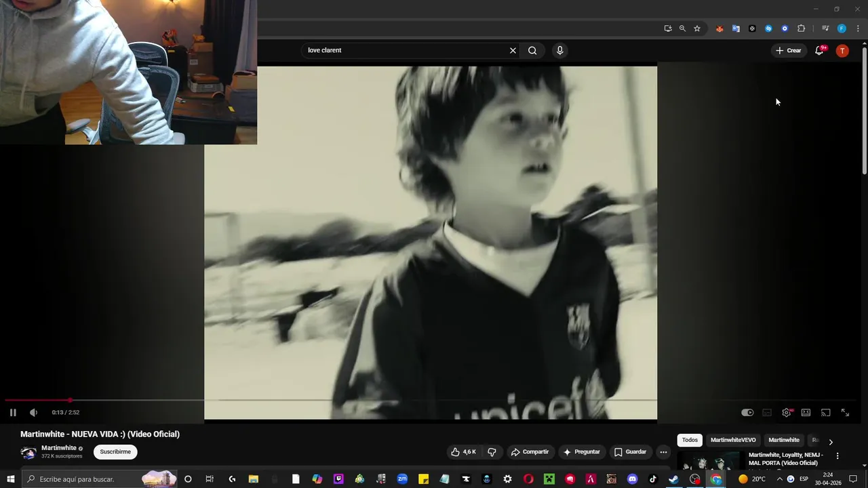Viewport: 868px width, 488px height.
Task: Open the Windows notification center icon
Action: coord(853,479)
